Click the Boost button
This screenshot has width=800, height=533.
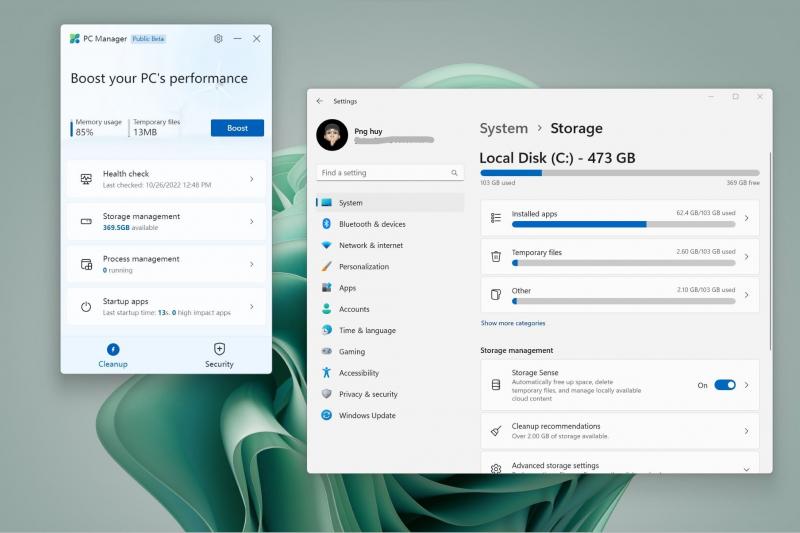[x=237, y=128]
